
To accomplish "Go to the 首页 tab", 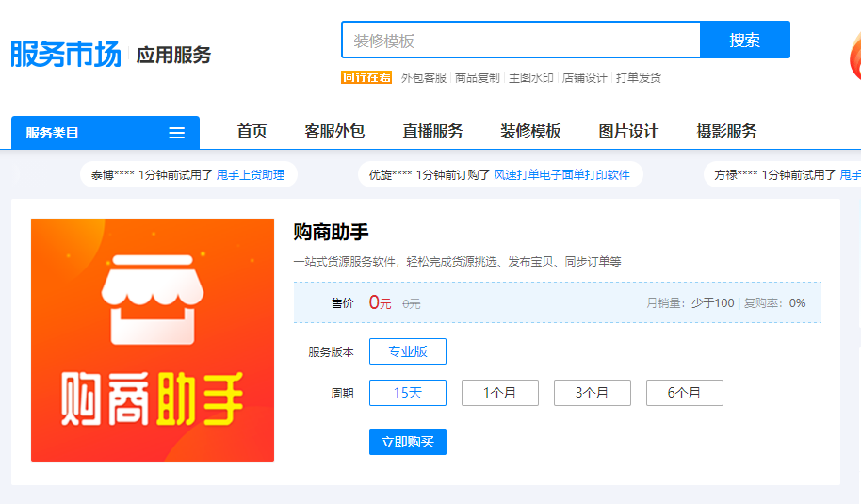I will tap(252, 131).
